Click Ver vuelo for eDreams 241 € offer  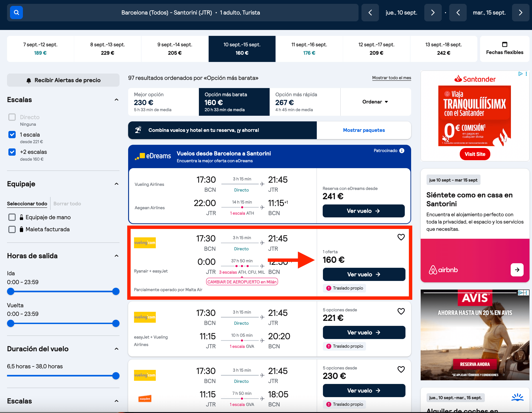(364, 211)
